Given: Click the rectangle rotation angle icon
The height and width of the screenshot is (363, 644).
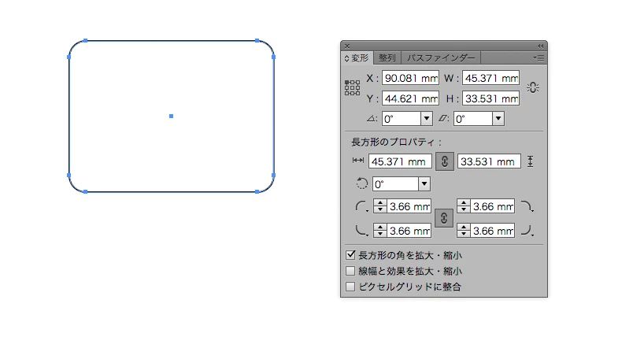Looking at the screenshot, I should 361,183.
